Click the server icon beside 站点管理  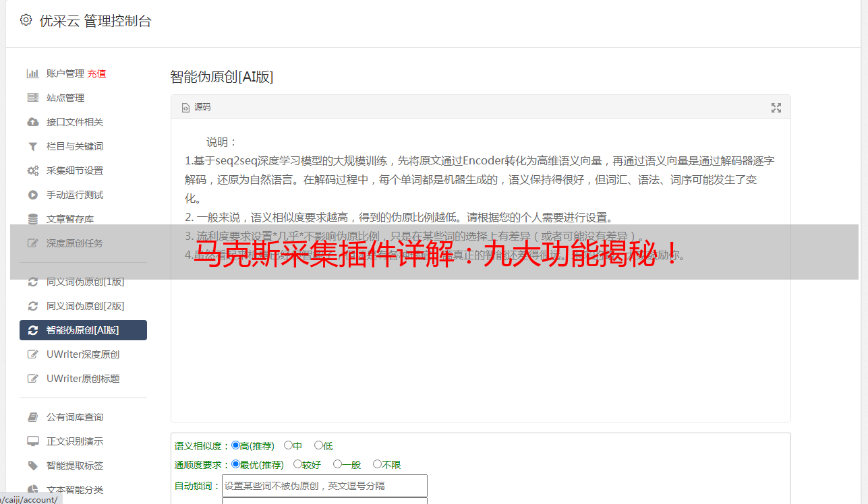point(32,98)
